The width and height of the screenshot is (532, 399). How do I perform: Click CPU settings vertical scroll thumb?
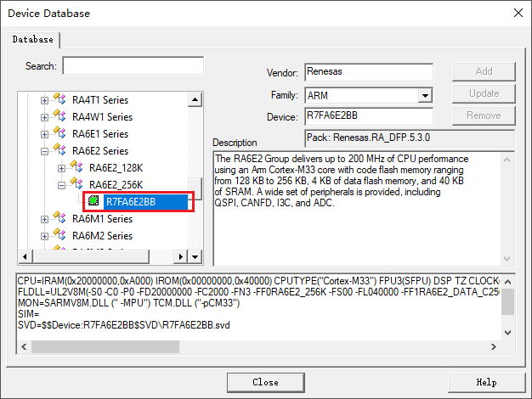click(x=508, y=301)
